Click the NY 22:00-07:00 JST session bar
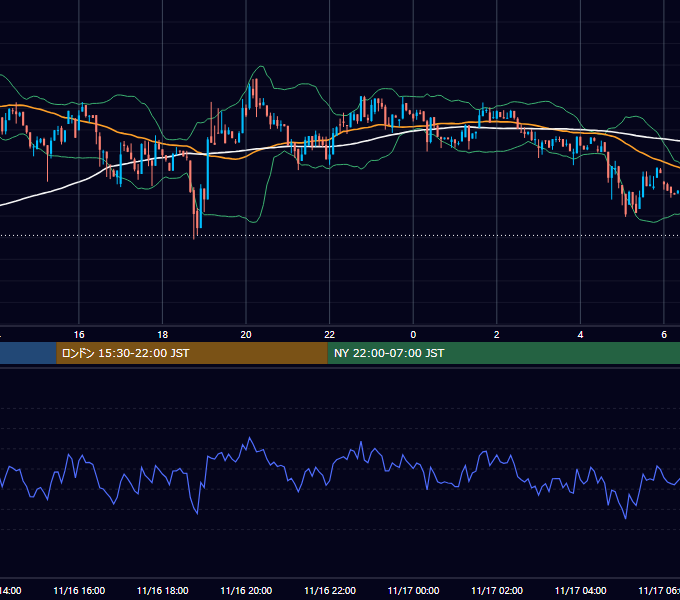The image size is (680, 600). [x=503, y=353]
